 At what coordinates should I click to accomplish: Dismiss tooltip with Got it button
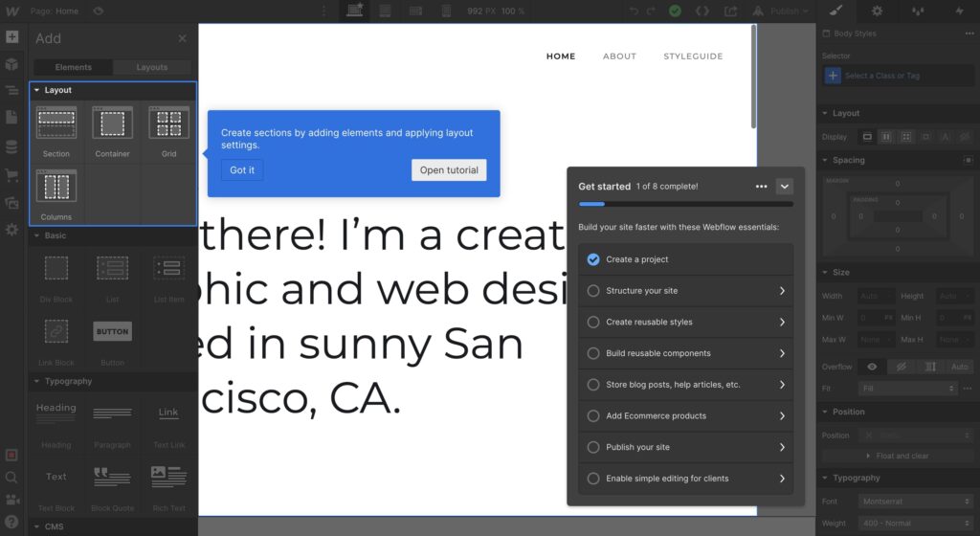[x=242, y=170]
